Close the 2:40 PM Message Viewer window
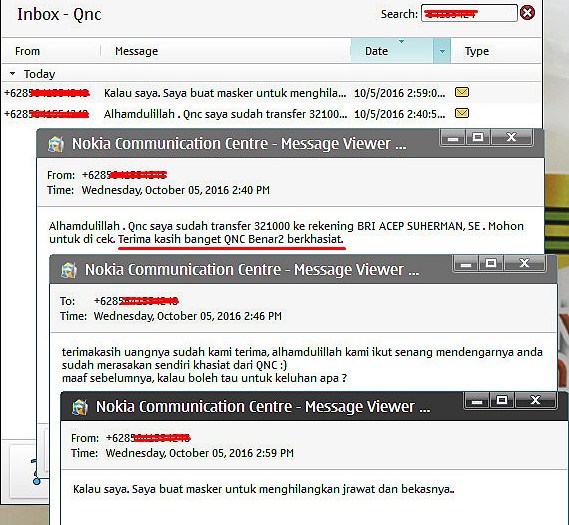 511,138
